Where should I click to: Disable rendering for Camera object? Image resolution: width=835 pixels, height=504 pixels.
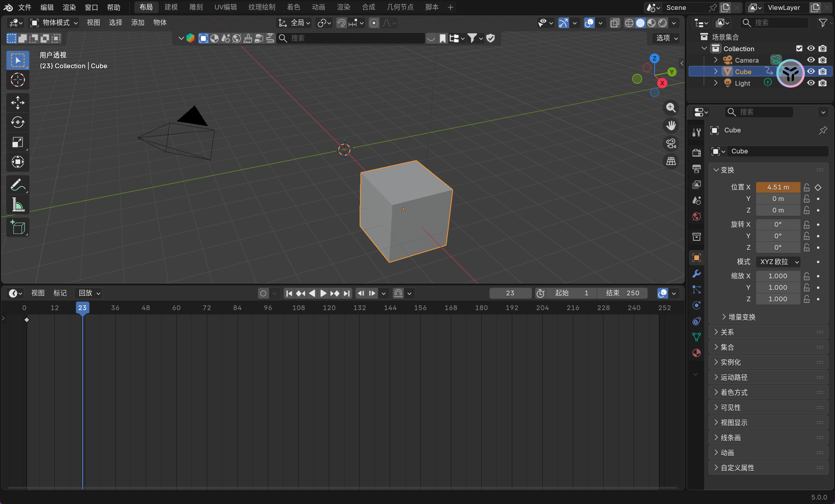pos(823,60)
